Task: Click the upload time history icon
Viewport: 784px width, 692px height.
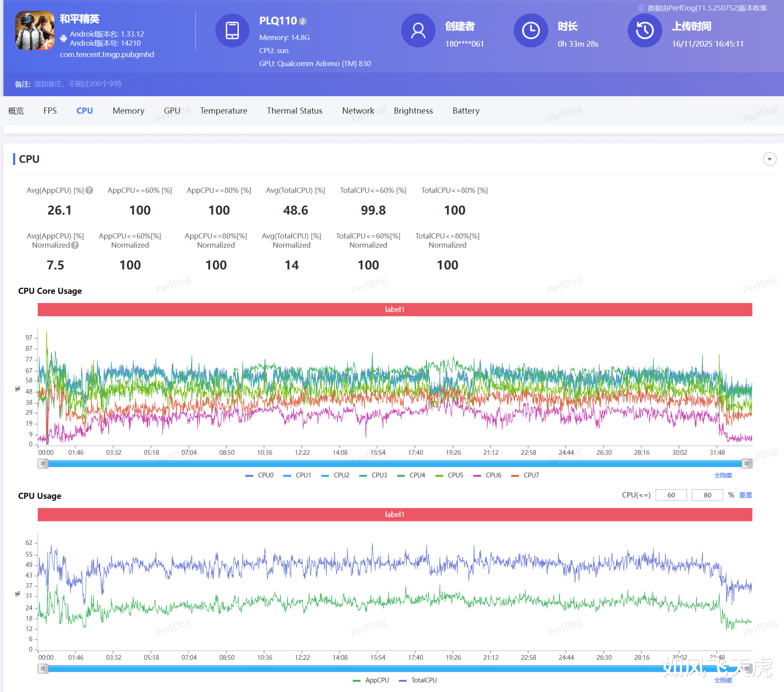Action: [644, 30]
